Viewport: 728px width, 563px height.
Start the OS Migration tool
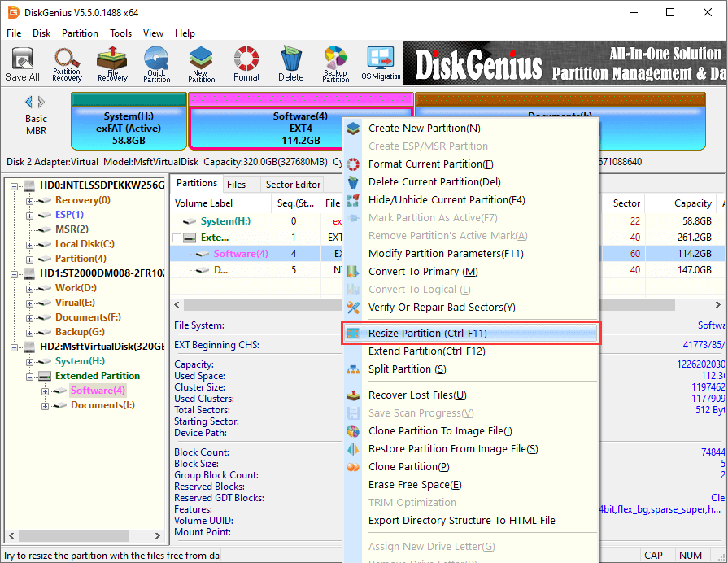tap(381, 64)
